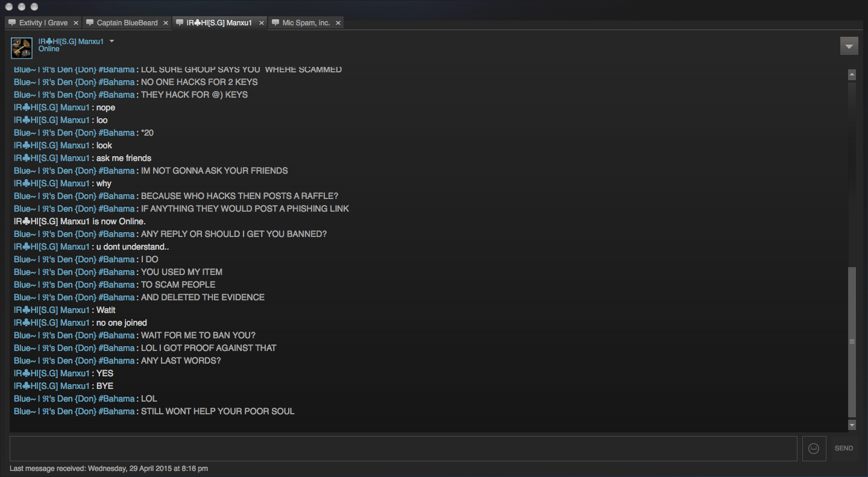
Task: Close the IR♣HI[S.G] Manxu1 chat tab
Action: [x=261, y=23]
